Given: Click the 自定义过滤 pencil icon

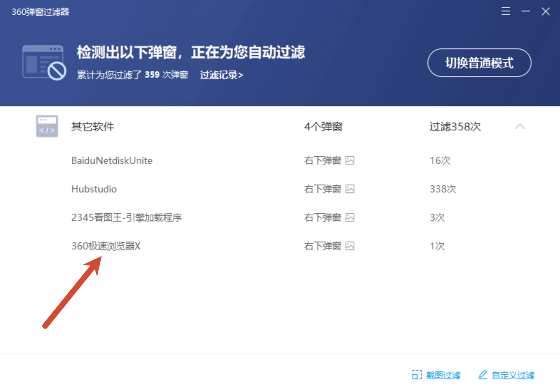Looking at the screenshot, I should pyautogui.click(x=483, y=374).
